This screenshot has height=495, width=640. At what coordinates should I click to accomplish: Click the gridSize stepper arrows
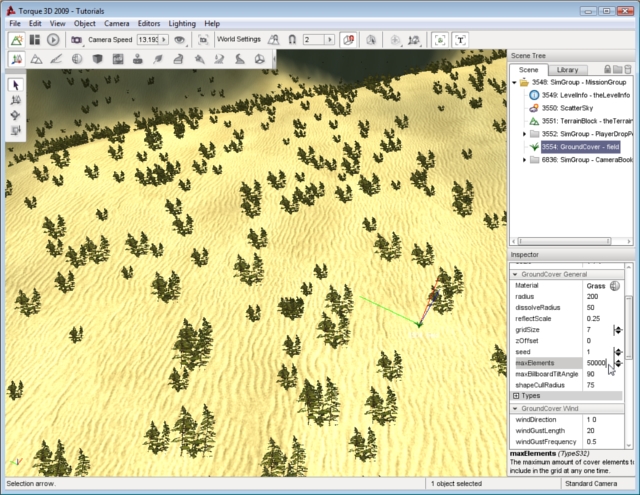tap(617, 329)
